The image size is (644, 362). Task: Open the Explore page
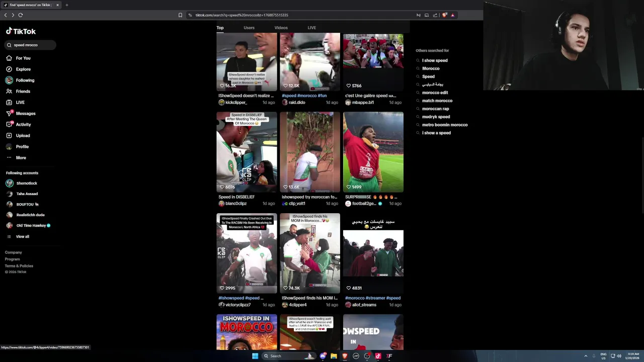19,69
